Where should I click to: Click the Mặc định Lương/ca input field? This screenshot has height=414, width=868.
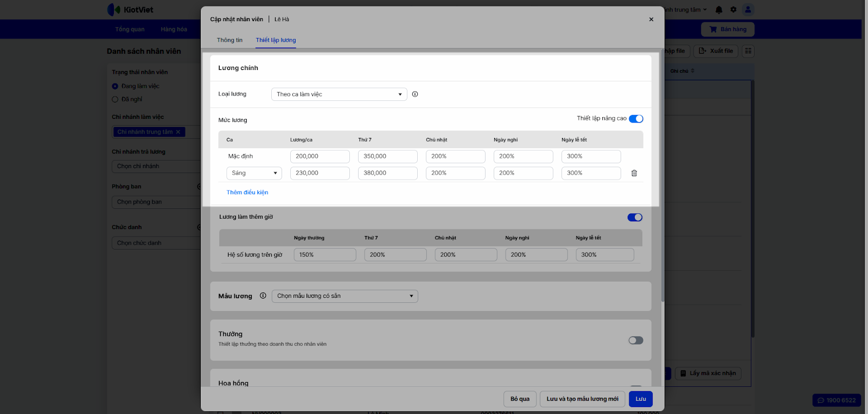(320, 156)
